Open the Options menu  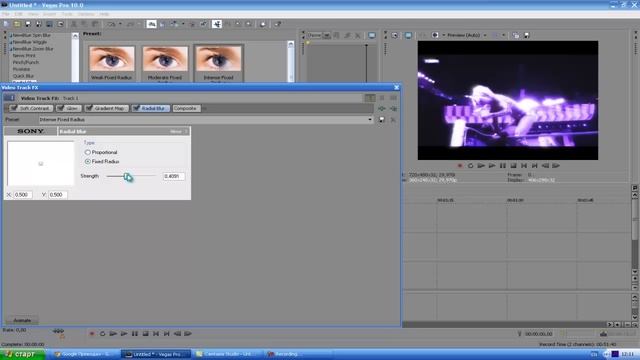tap(86, 14)
